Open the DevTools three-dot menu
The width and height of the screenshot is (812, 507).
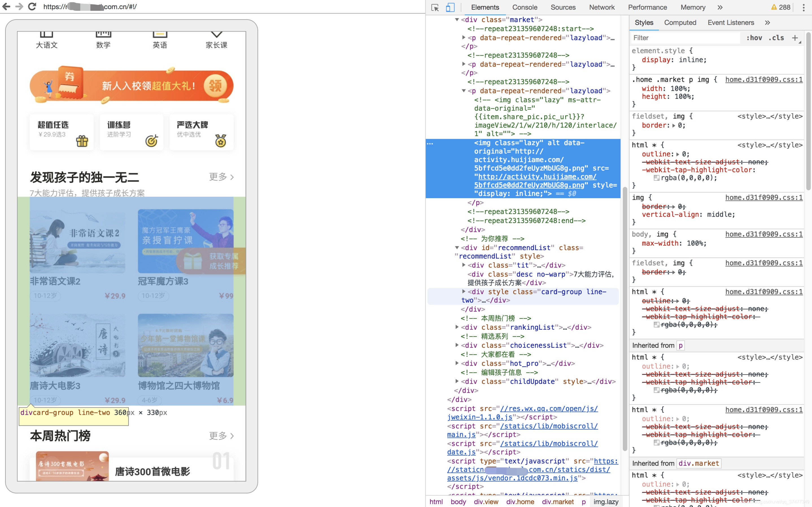803,7
